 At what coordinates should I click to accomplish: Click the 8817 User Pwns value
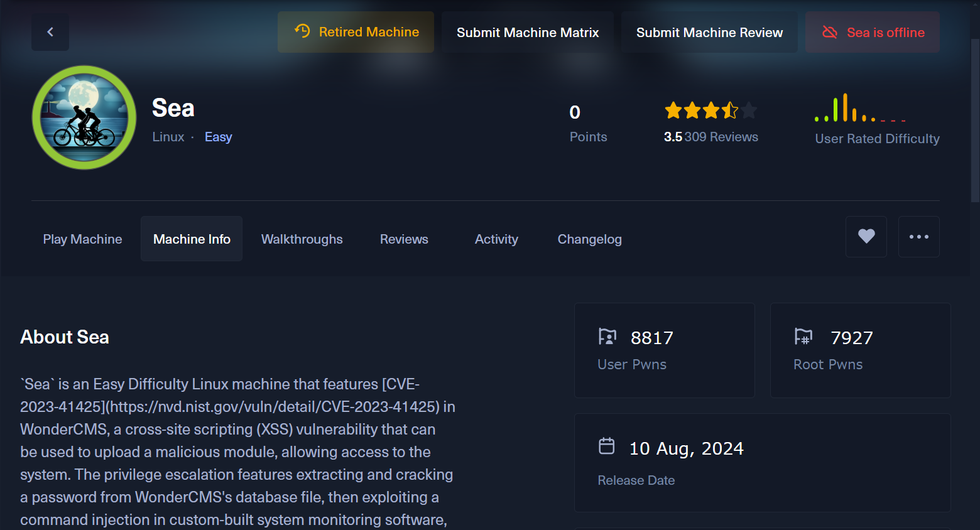[652, 338]
